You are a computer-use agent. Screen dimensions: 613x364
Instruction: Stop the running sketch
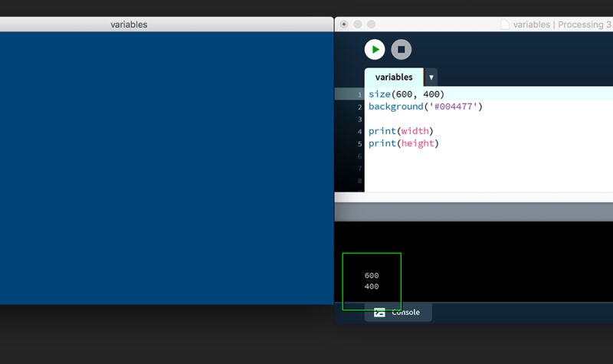tap(401, 50)
